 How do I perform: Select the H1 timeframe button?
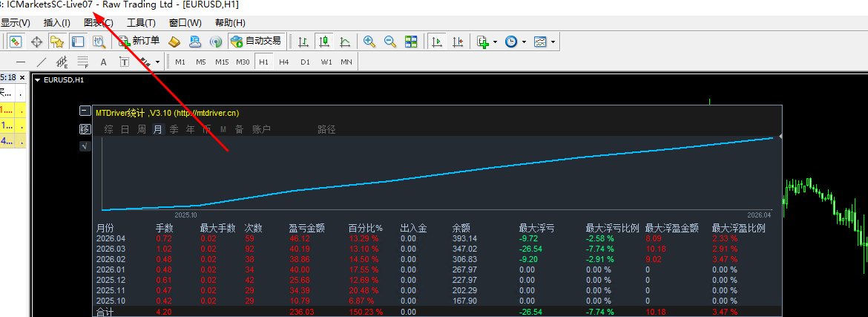coord(263,62)
